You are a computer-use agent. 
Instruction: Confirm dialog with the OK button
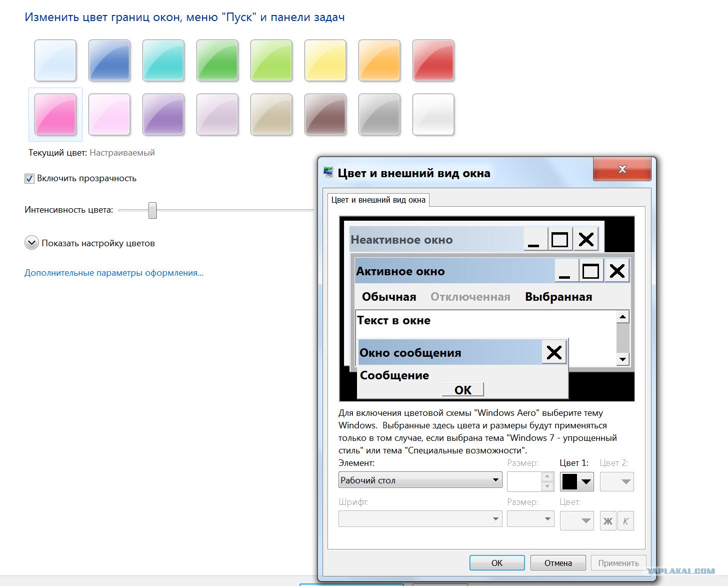point(497,563)
